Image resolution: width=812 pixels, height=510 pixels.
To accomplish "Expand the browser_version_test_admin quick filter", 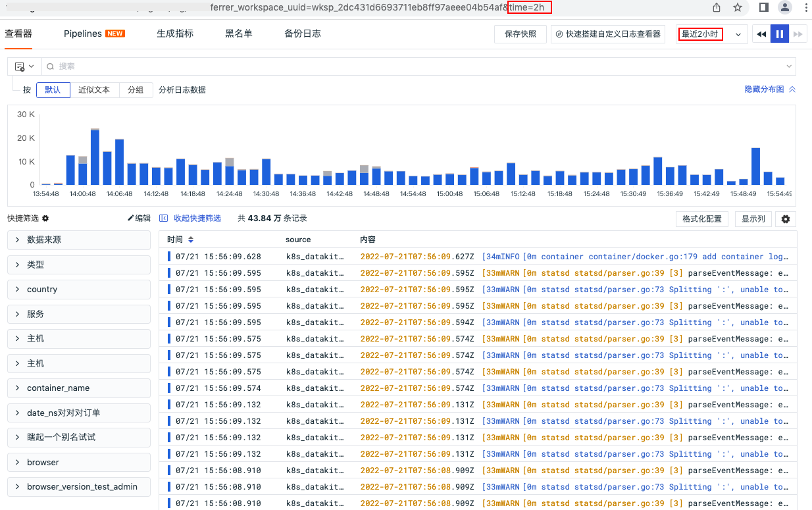I will (x=79, y=486).
